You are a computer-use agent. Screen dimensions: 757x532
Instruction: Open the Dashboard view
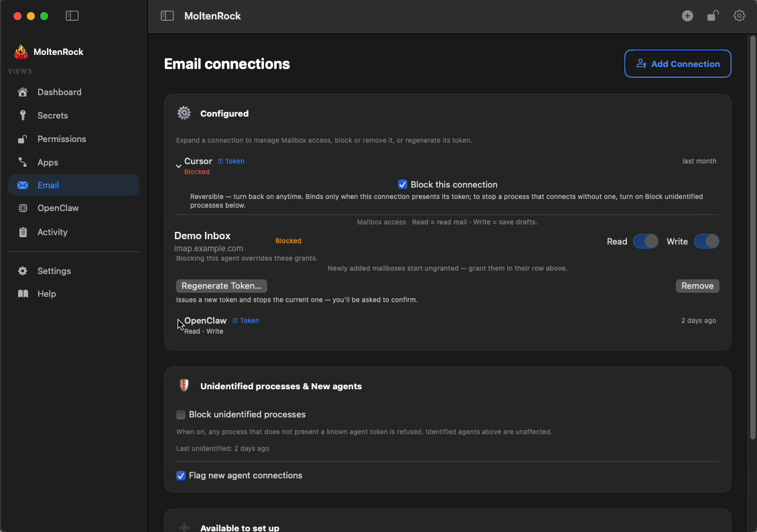point(74,92)
